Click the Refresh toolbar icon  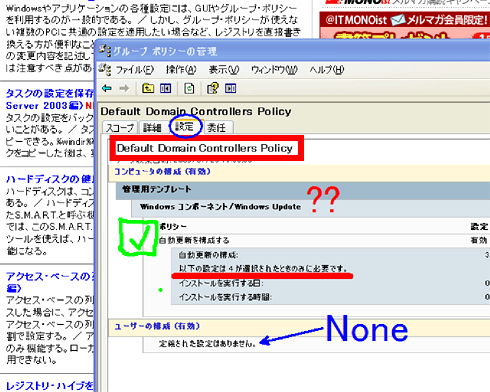click(189, 88)
